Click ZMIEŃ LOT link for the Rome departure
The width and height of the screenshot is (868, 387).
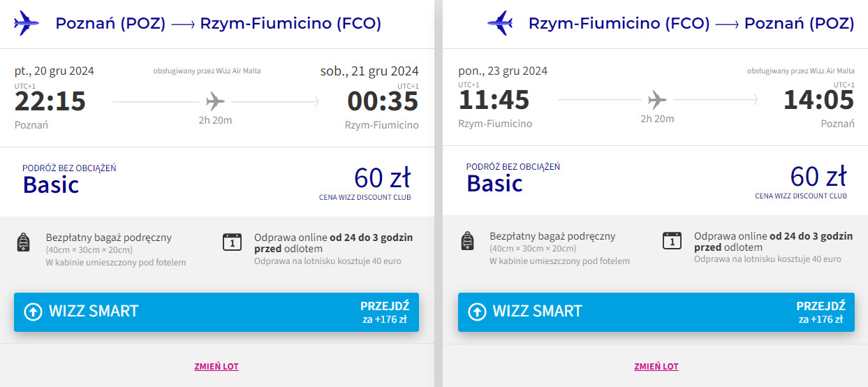(x=656, y=367)
